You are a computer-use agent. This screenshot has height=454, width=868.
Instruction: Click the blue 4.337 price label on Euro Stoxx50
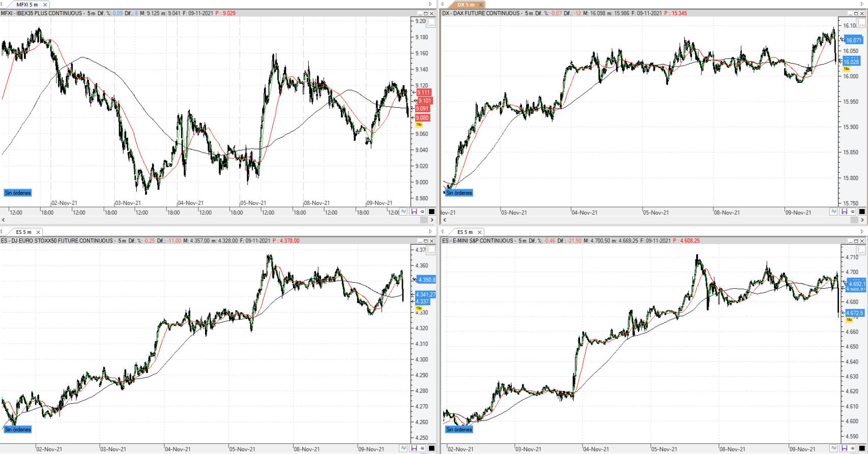tap(423, 301)
